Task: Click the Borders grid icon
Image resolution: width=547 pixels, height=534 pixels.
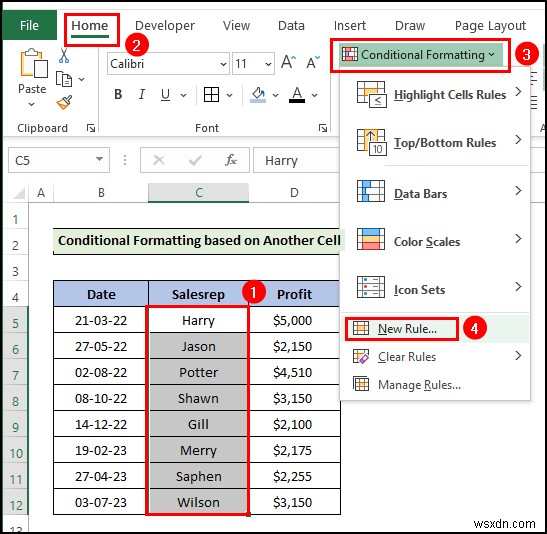Action: tap(211, 95)
